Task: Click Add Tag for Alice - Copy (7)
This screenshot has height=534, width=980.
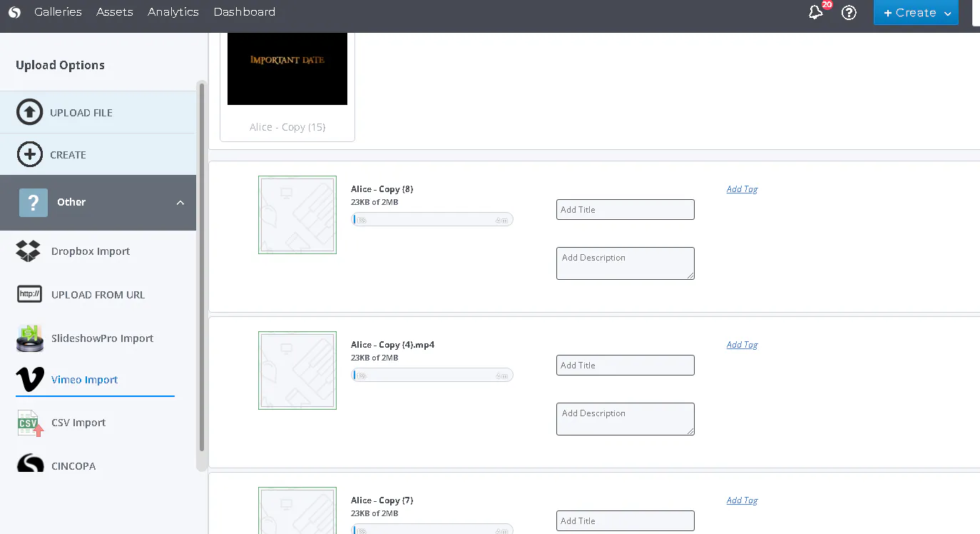Action: click(x=742, y=500)
